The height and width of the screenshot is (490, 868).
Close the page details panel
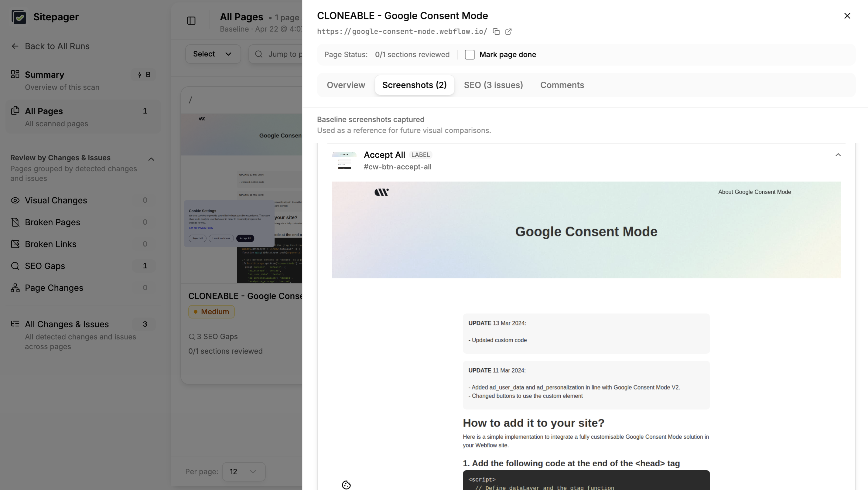pos(847,16)
